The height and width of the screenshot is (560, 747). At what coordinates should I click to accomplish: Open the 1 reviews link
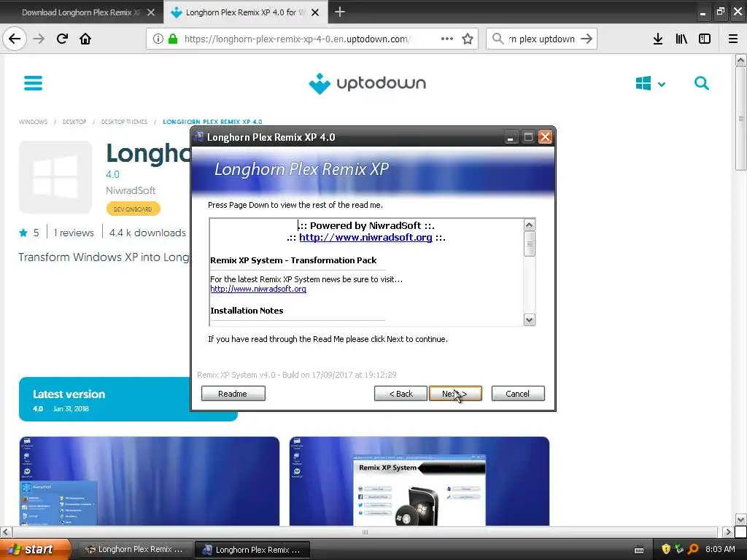click(74, 233)
